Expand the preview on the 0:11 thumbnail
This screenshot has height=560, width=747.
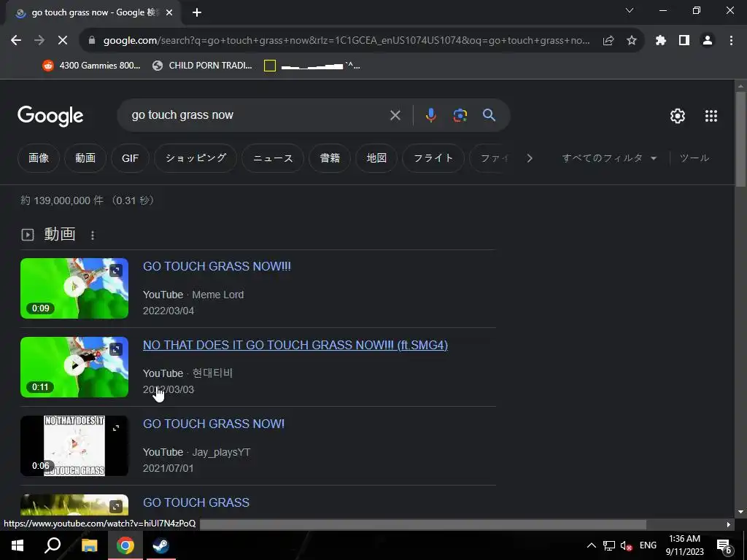click(116, 349)
